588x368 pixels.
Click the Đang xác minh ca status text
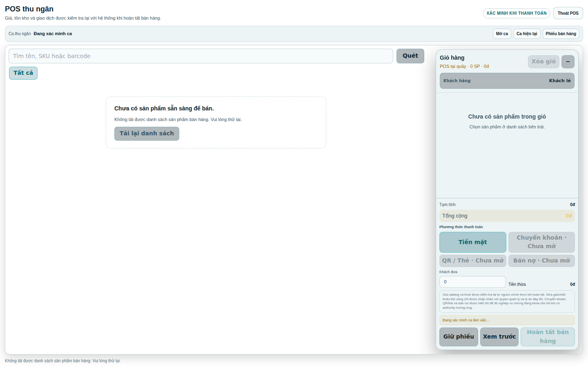(53, 34)
